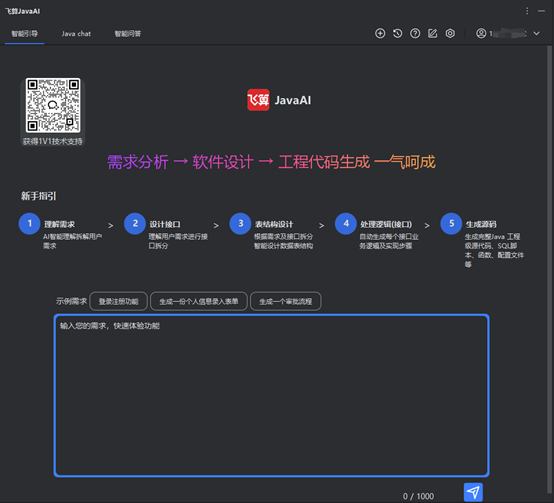The width and height of the screenshot is (554, 503).
Task: Select the 智能引导 tab
Action: tap(24, 34)
